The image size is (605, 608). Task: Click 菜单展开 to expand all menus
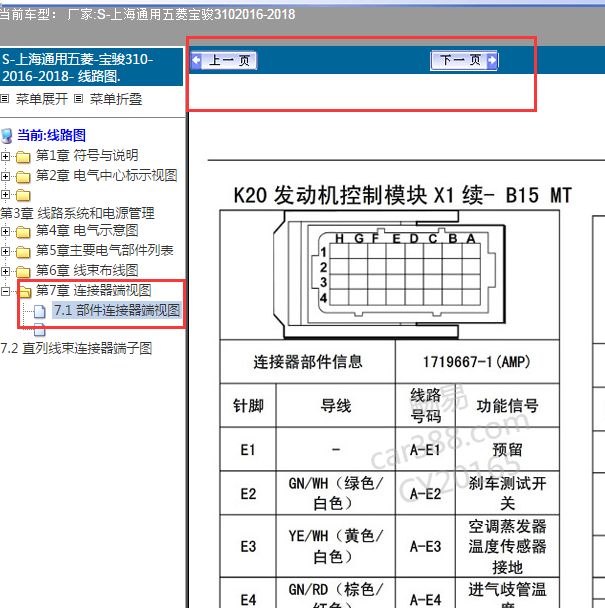click(x=41, y=99)
